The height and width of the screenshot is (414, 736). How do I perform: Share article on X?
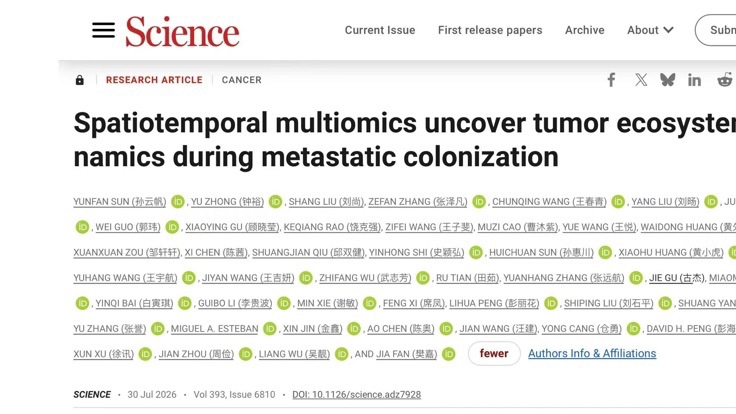[641, 80]
